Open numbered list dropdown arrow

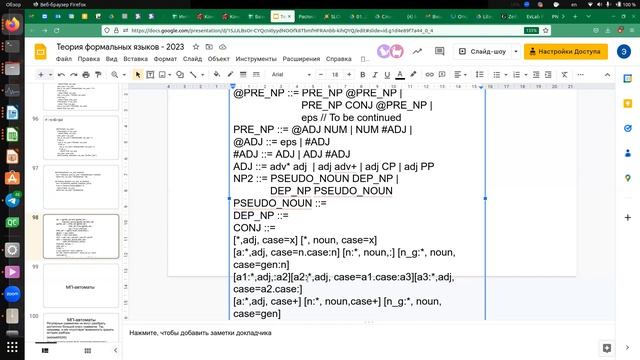[526, 75]
